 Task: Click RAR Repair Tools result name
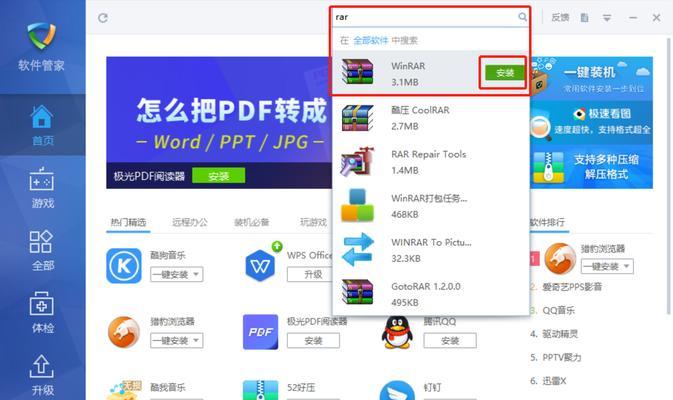click(428, 155)
